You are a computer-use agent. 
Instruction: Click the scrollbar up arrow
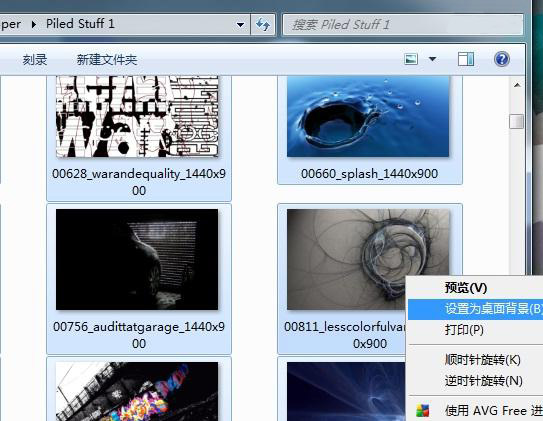(517, 85)
